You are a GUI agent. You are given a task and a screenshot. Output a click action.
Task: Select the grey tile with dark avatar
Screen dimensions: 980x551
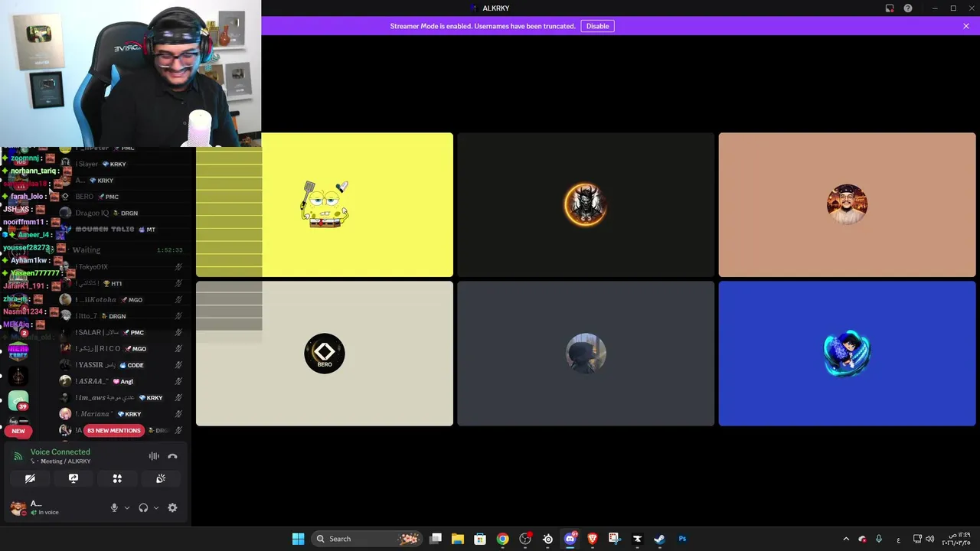coord(586,354)
